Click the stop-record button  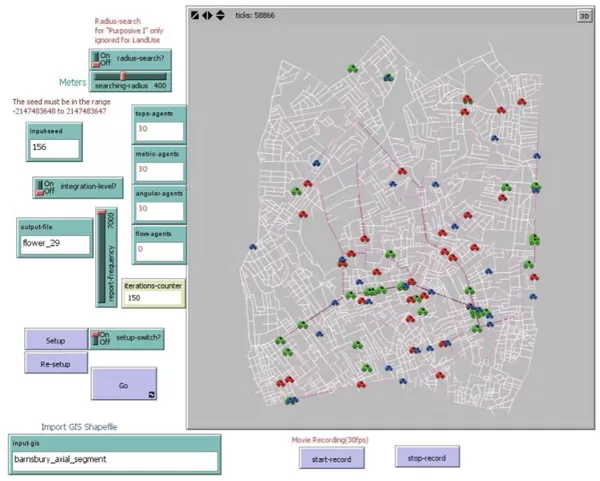427,458
